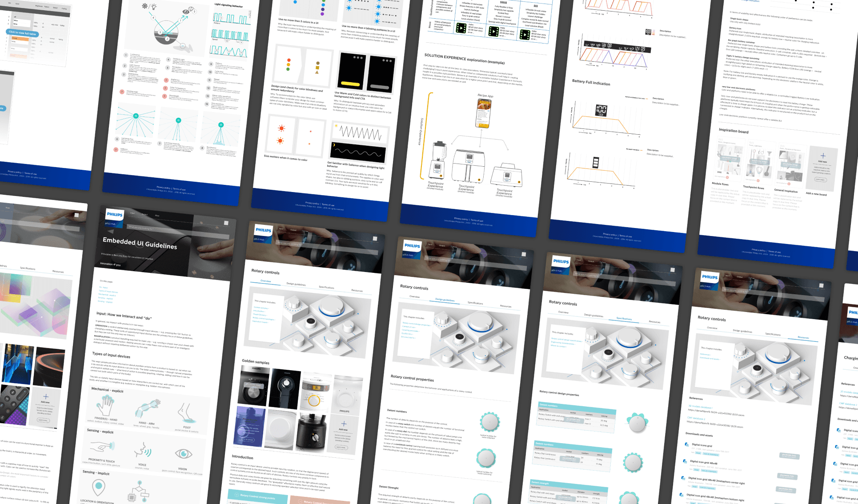Image resolution: width=858 pixels, height=504 pixels.
Task: Select Specifications tab on the Golden samples page
Action: pyautogui.click(x=326, y=287)
